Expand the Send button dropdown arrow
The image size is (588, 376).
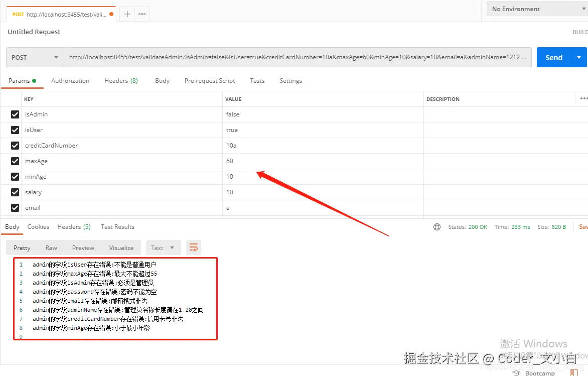pos(579,57)
